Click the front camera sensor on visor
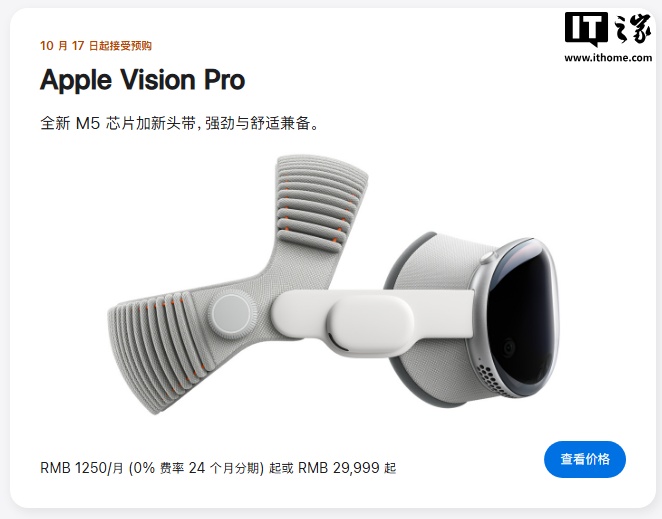The image size is (662, 519). [x=508, y=347]
